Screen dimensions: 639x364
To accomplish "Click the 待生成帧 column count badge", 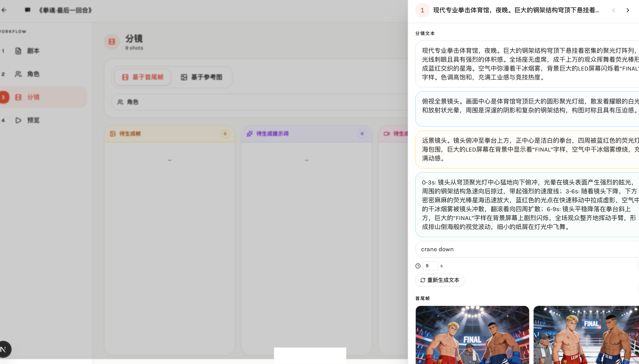I will coord(225,134).
